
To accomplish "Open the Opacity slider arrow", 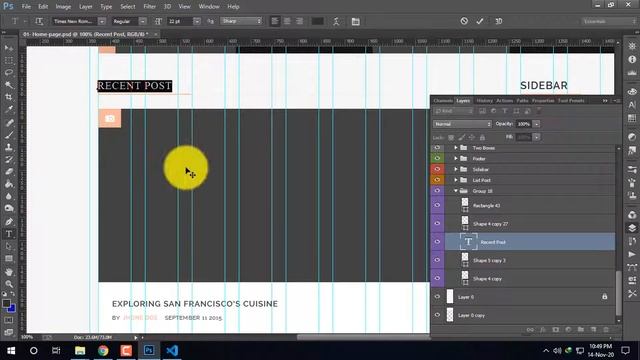I will pos(536,124).
